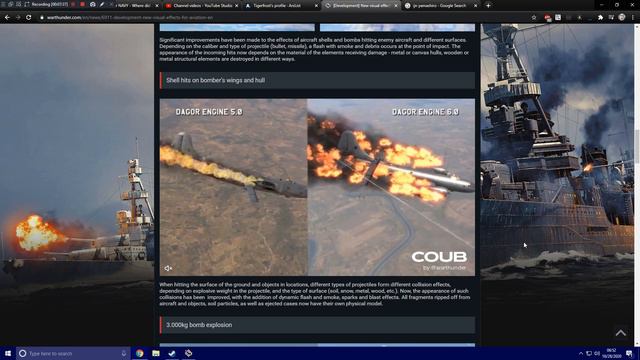
Task: Open the taskbar clock and date
Action: [x=611, y=353]
